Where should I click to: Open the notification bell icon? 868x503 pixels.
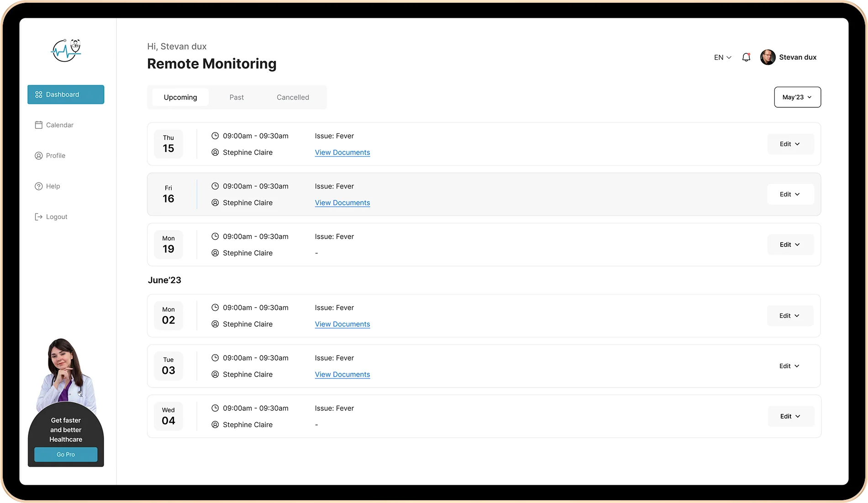[746, 57]
